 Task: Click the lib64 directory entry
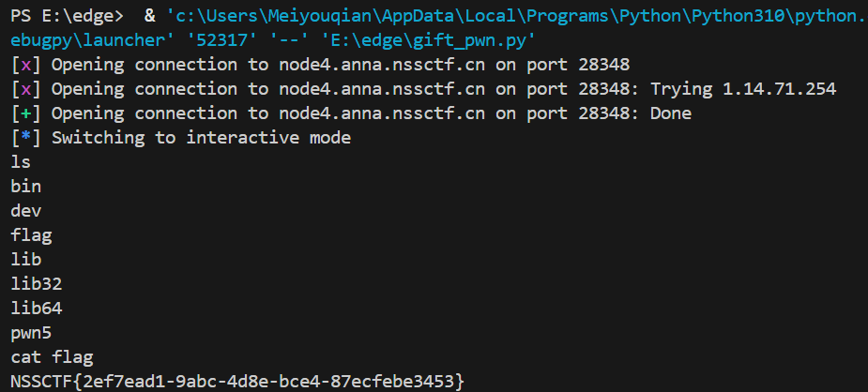[37, 309]
